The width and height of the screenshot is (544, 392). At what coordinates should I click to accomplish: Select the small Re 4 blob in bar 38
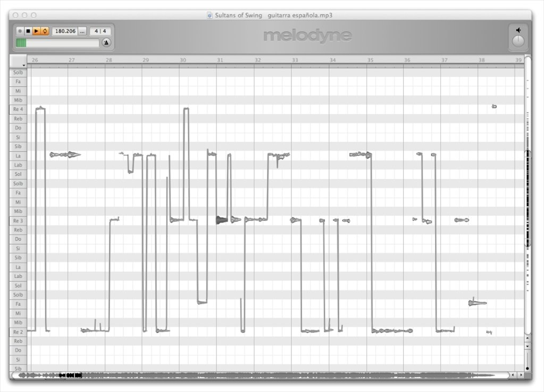click(x=495, y=106)
